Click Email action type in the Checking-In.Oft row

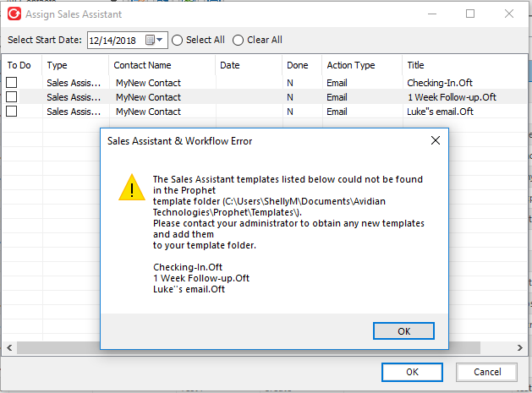click(x=337, y=83)
